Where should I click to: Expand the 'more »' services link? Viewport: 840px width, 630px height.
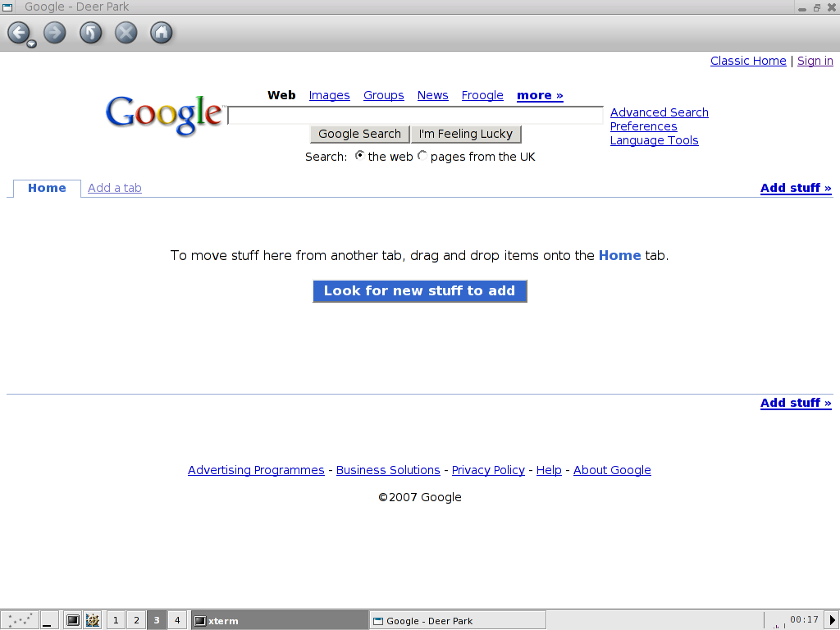[x=540, y=95]
